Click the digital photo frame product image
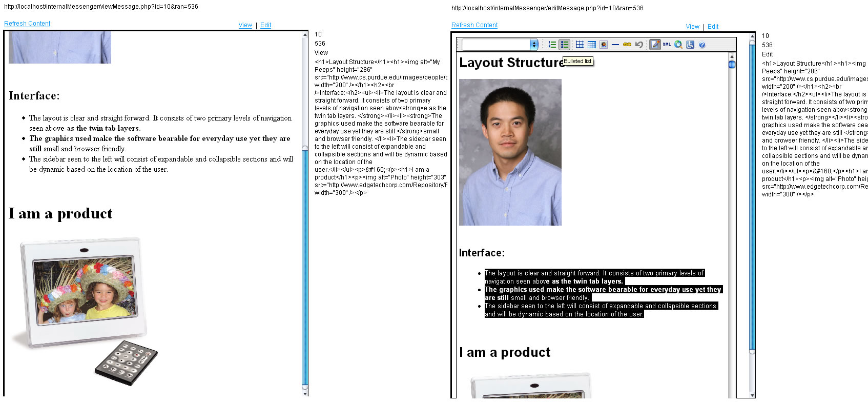This screenshot has width=868, height=402. 85,311
